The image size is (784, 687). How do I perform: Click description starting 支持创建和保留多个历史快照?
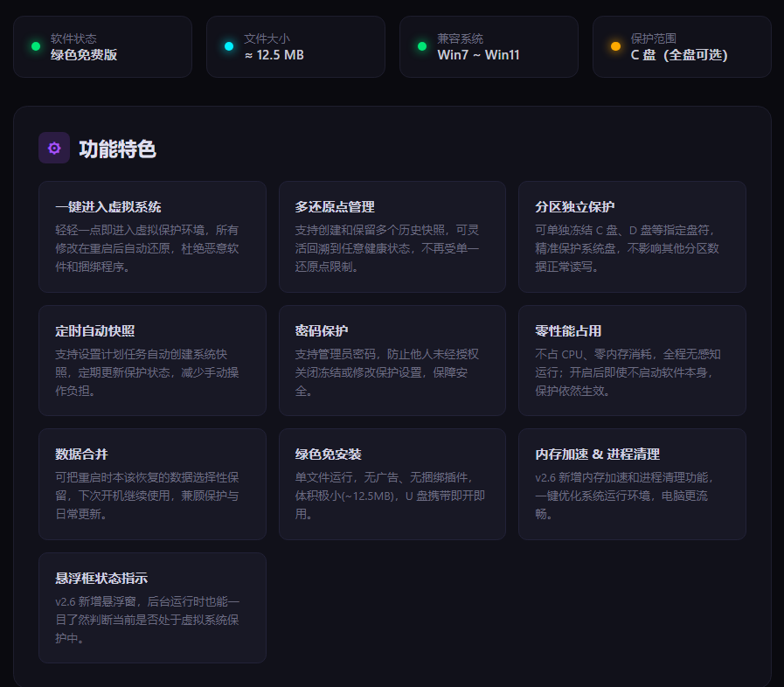tap(387, 248)
